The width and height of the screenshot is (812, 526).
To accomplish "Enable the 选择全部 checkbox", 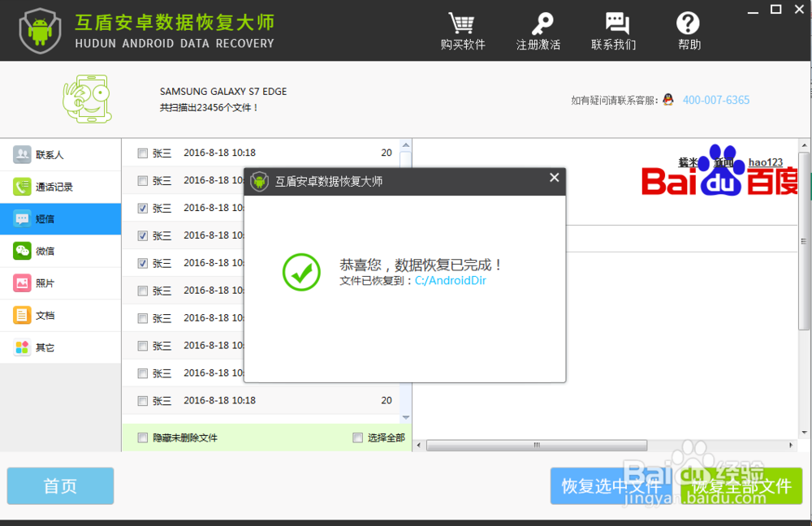I will pyautogui.click(x=357, y=438).
